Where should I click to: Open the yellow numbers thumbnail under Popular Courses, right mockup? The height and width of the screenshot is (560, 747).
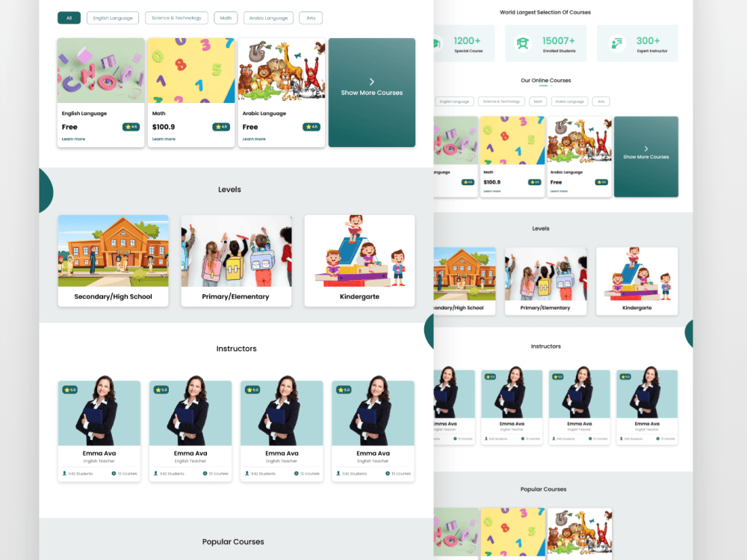512,532
